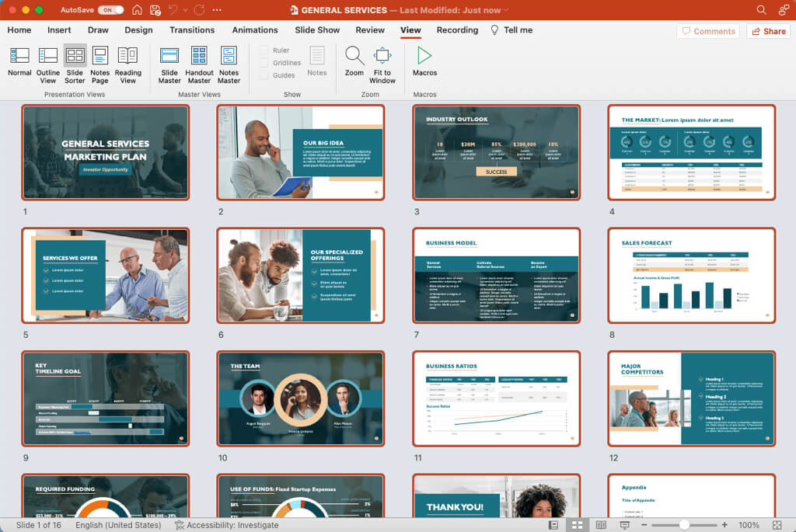This screenshot has width=796, height=532.
Task: Open the Undo history dropdown arrow
Action: (185, 9)
